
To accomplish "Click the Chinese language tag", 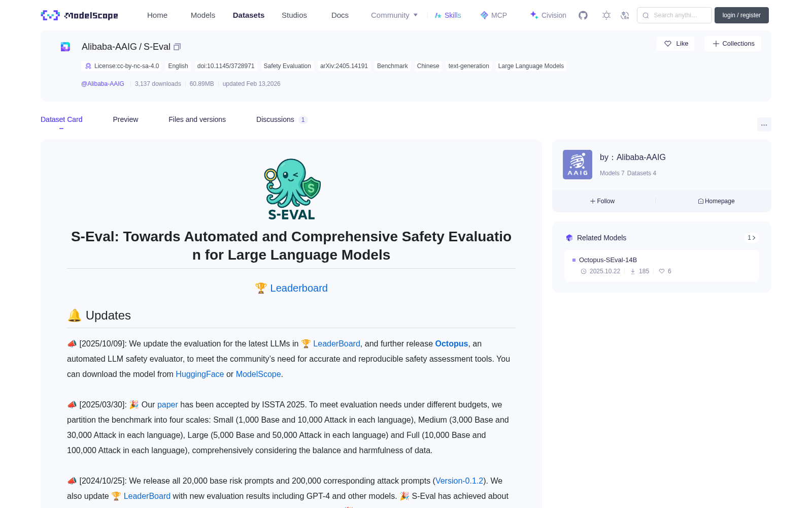I will point(428,66).
